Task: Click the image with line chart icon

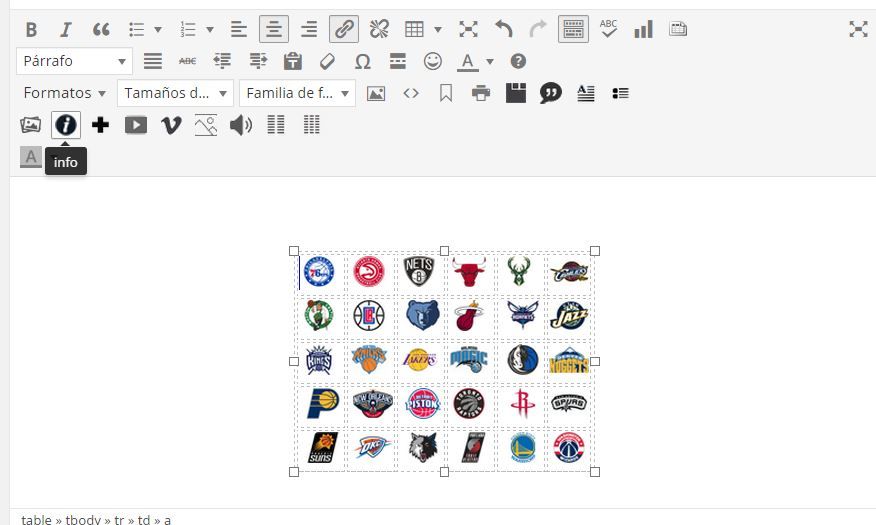Action: pos(206,125)
